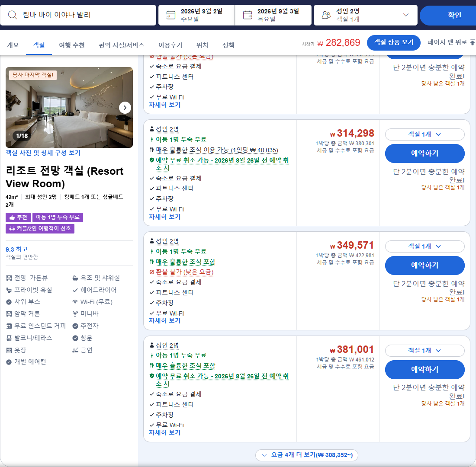Click the ₩314,298 price
The height and width of the screenshot is (467, 476).
(x=352, y=133)
